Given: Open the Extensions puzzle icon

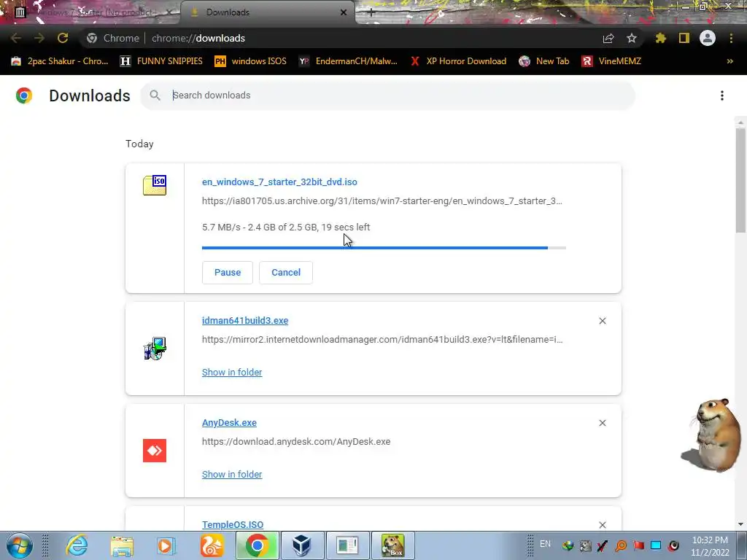Looking at the screenshot, I should (x=661, y=38).
